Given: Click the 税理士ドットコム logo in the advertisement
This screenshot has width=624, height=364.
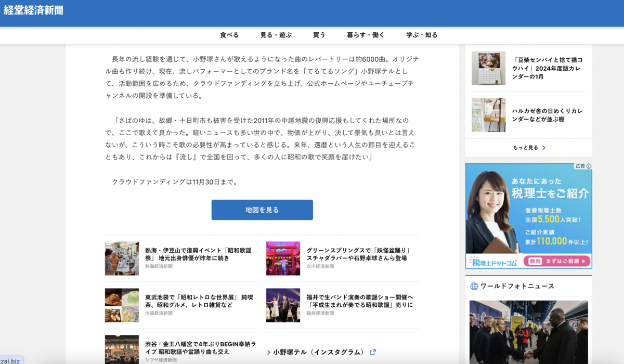Looking at the screenshot, I should coord(493,262).
